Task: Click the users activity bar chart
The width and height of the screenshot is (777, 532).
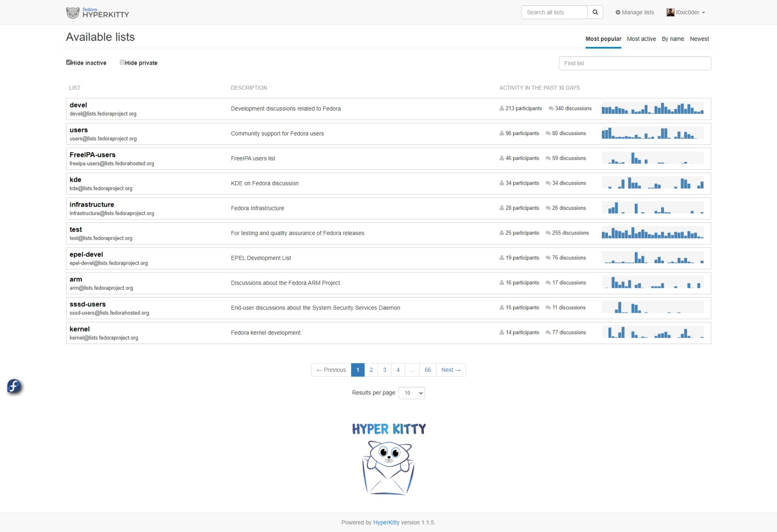Action: 652,133
